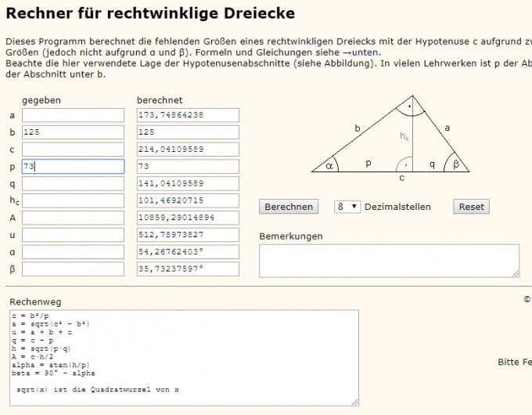Select computed value 214,04109589 for c
Viewport: 532px width, 415px height.
[188, 150]
